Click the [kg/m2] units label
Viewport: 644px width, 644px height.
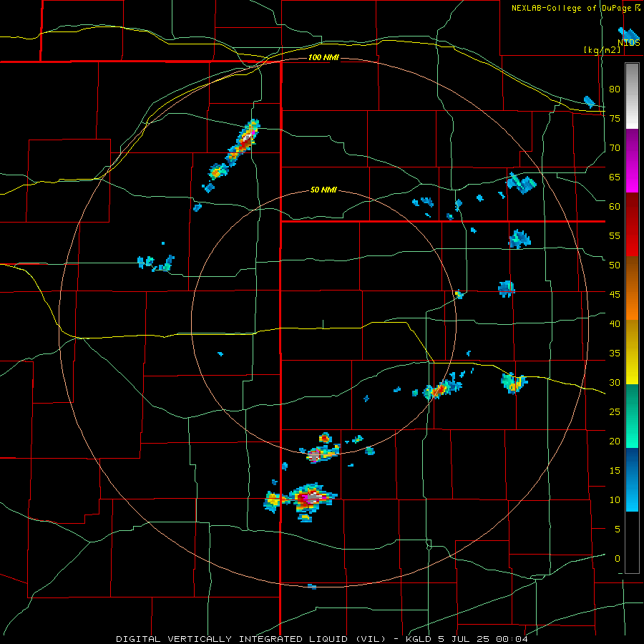pyautogui.click(x=602, y=49)
